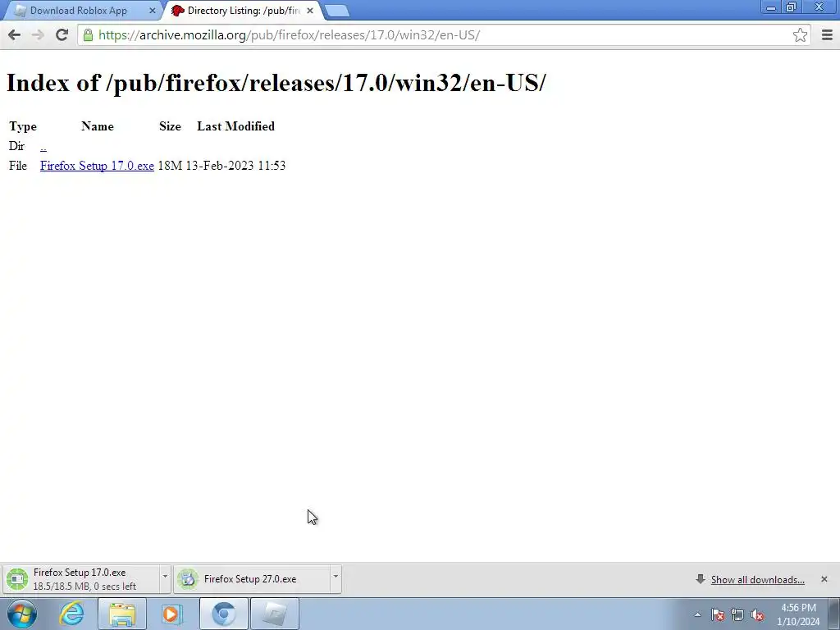Open a new tab with the new-tab button
Image resolution: width=840 pixels, height=630 pixels.
point(337,11)
